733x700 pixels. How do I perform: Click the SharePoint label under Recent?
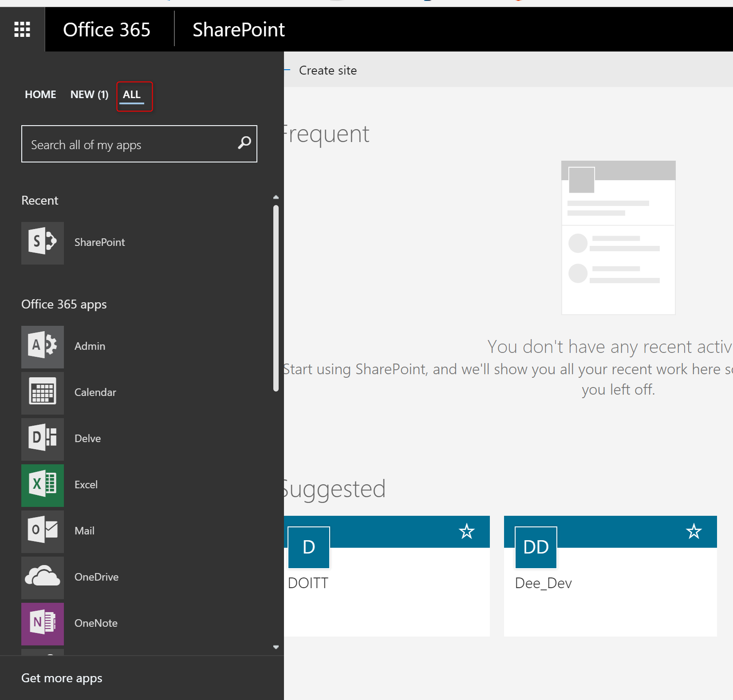point(100,242)
